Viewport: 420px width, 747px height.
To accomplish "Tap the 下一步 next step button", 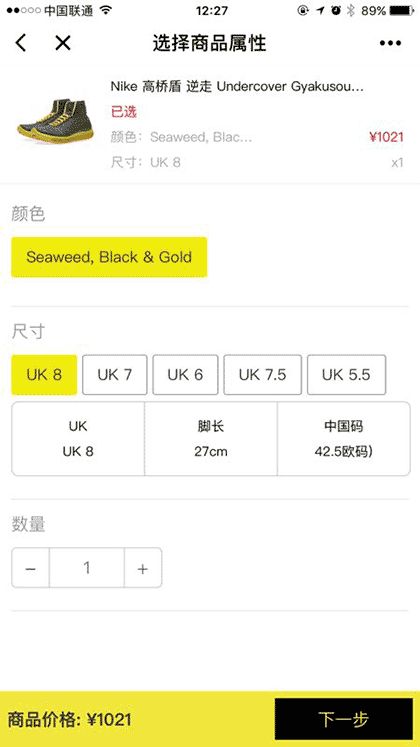I will (343, 719).
